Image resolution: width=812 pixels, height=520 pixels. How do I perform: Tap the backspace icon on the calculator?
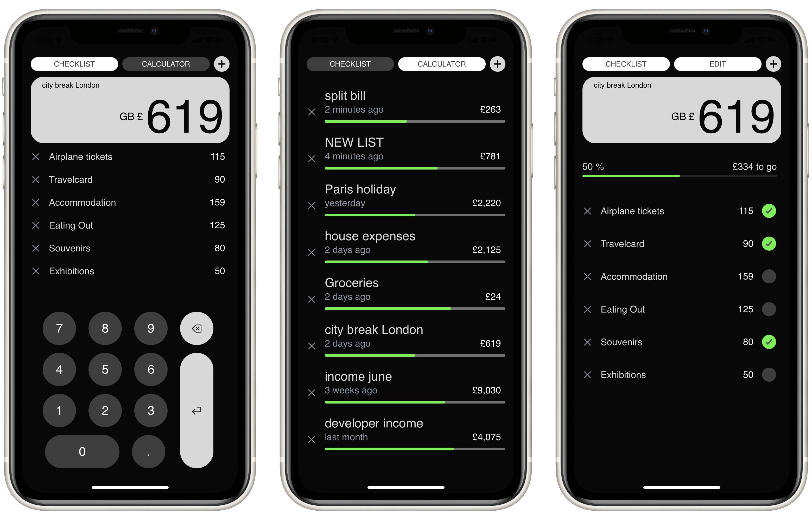coord(197,328)
